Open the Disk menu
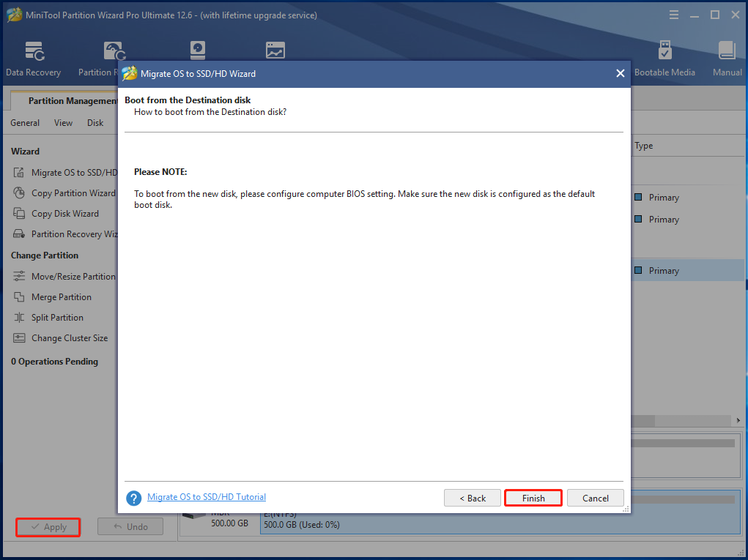Viewport: 748px width, 560px height. pos(95,123)
